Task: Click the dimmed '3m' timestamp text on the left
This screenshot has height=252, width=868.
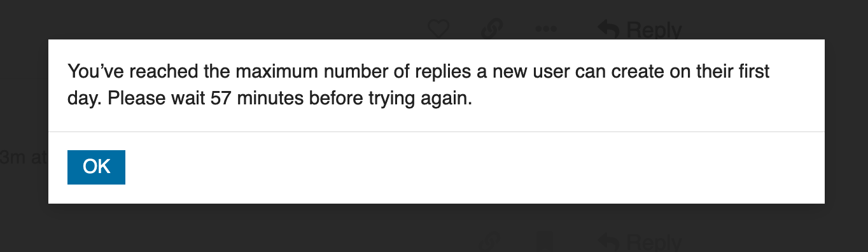Action: coord(15,157)
